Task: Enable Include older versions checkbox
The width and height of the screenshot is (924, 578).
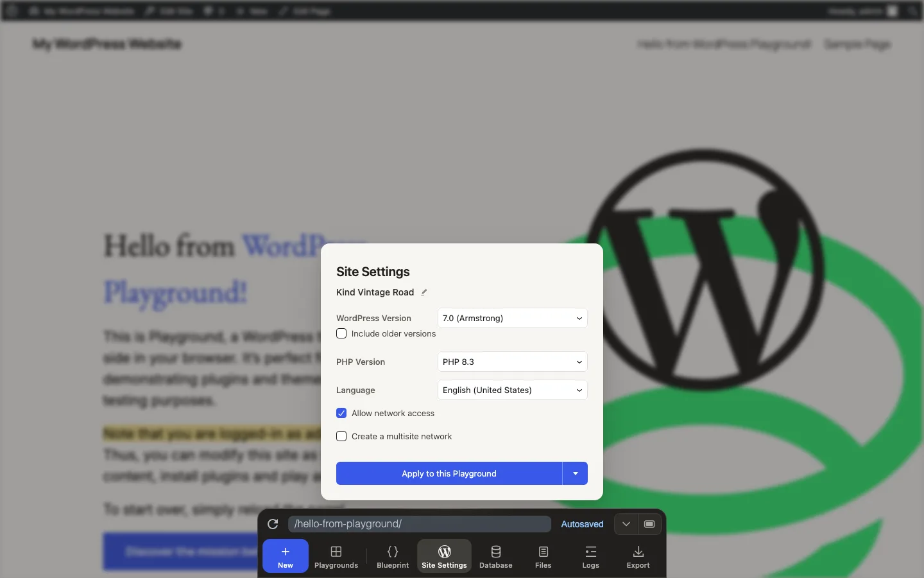Action: [x=341, y=333]
